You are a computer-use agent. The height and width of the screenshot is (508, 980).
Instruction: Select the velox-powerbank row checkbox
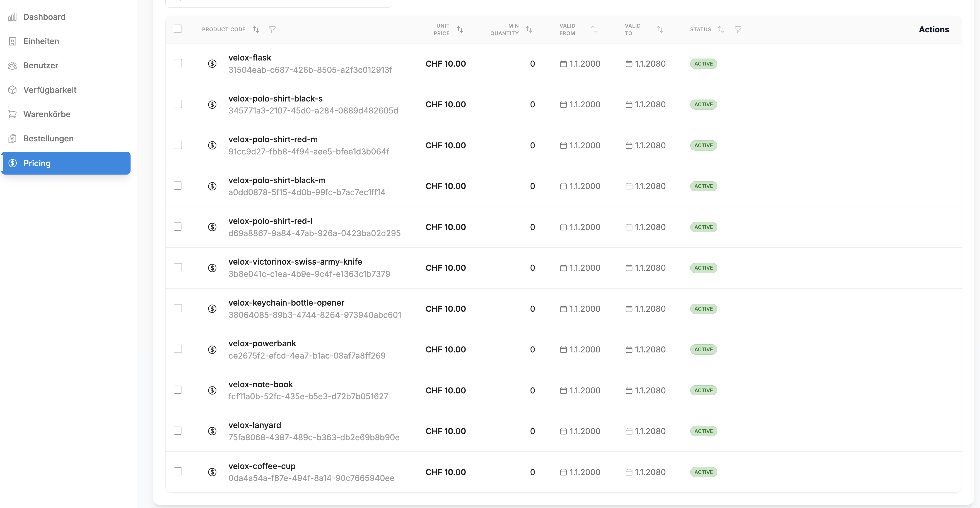pos(178,349)
